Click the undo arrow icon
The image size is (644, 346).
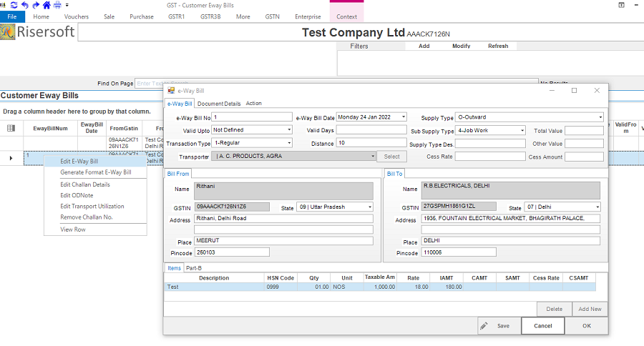click(26, 5)
